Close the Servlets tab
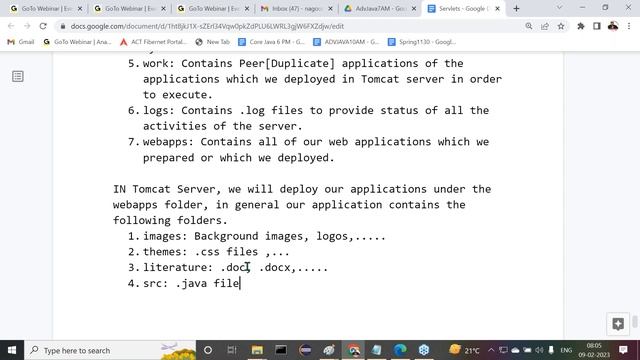This screenshot has height=360, width=640. point(497,9)
